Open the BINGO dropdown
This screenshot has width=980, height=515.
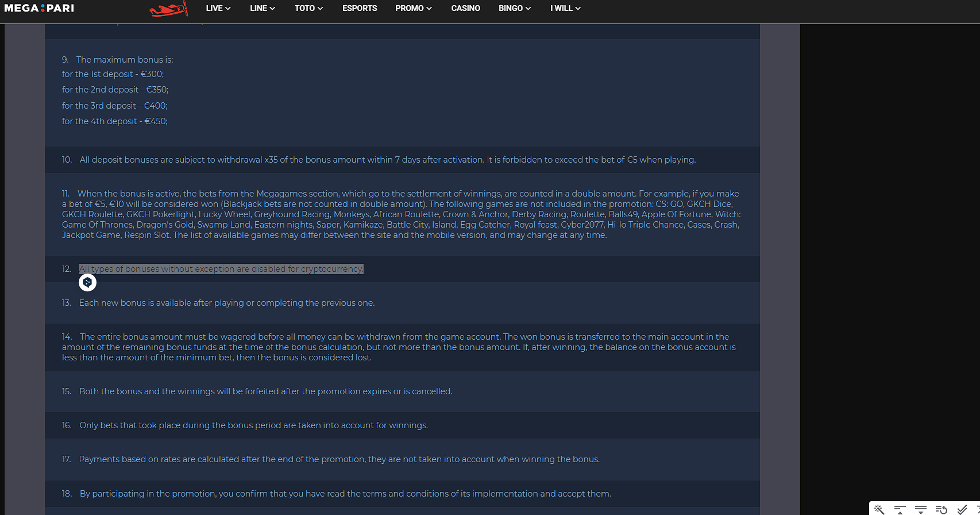click(514, 8)
